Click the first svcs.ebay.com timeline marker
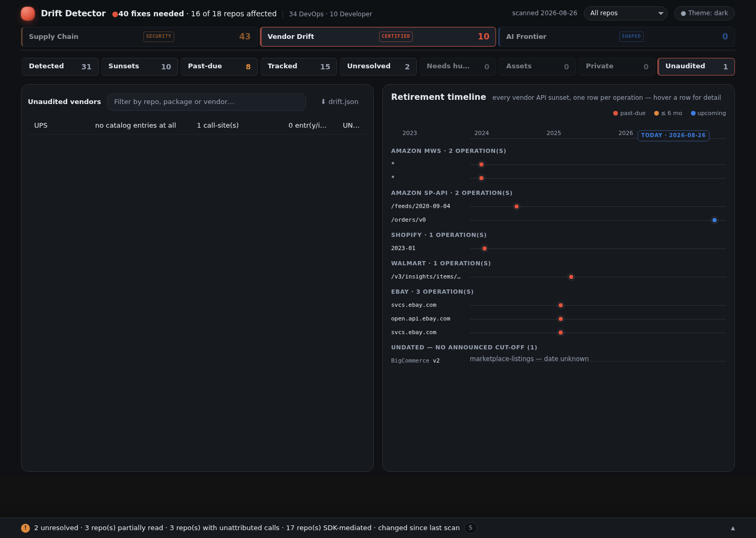The height and width of the screenshot is (538, 756). [561, 305]
